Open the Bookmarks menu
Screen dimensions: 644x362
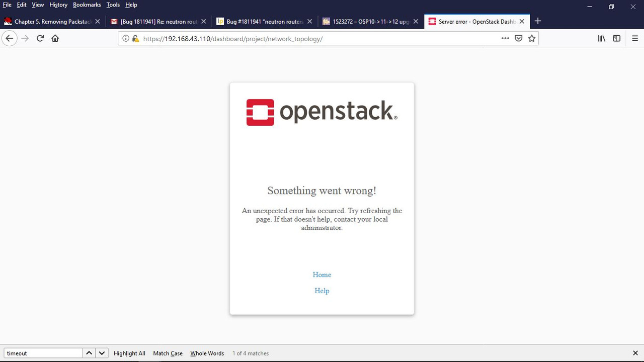click(x=87, y=5)
